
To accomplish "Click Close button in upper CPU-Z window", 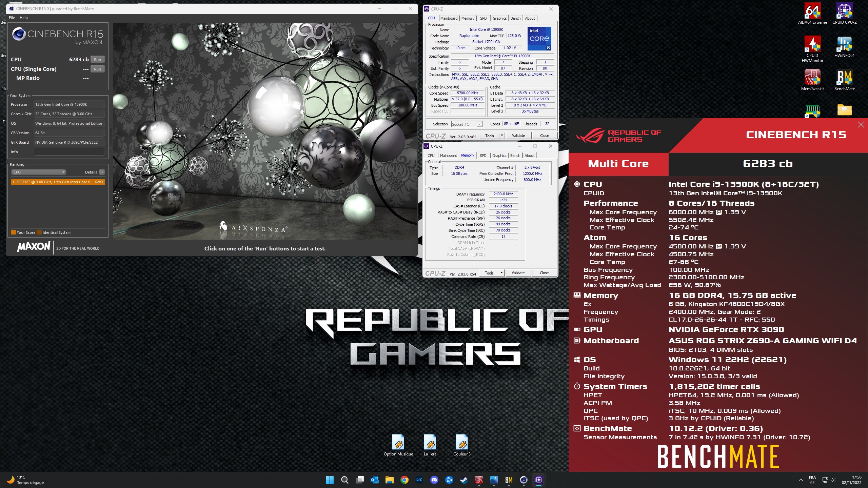I will [x=545, y=136].
